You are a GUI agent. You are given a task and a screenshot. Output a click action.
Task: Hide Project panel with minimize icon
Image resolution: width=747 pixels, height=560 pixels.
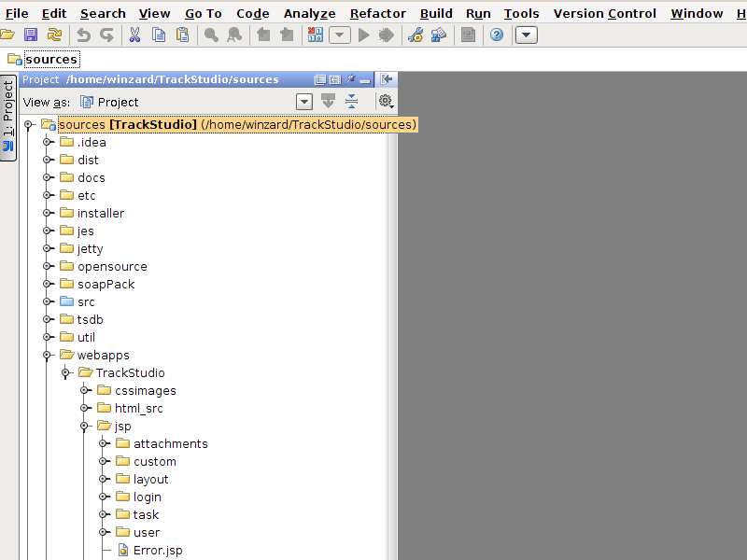pos(365,80)
